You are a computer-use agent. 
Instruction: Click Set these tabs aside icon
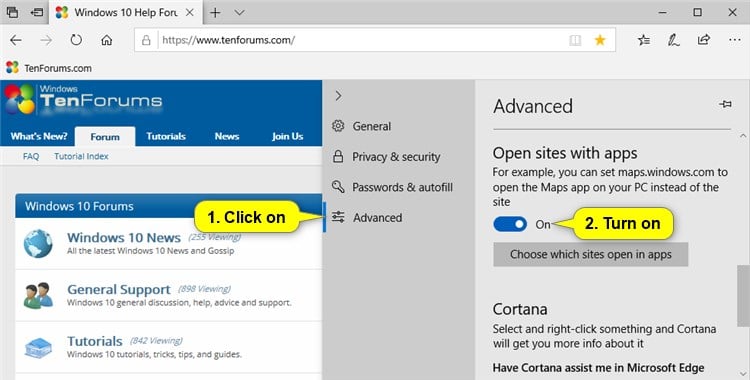[x=37, y=12]
